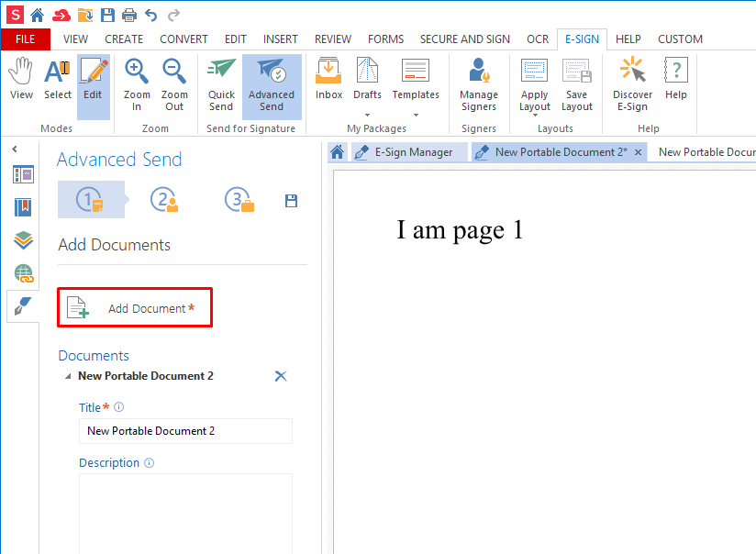Go to step 2 signers
This screenshot has height=554, width=756.
164,200
